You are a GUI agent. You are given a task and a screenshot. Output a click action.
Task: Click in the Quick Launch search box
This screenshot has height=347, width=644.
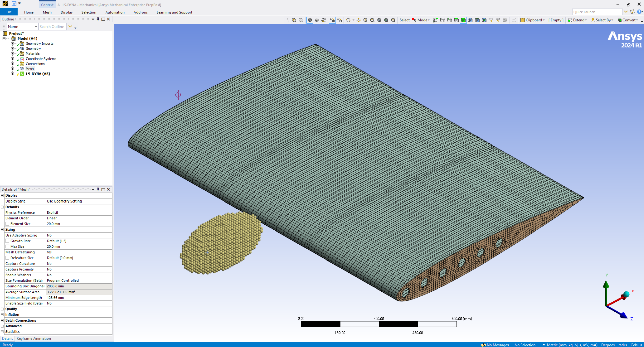(x=597, y=12)
